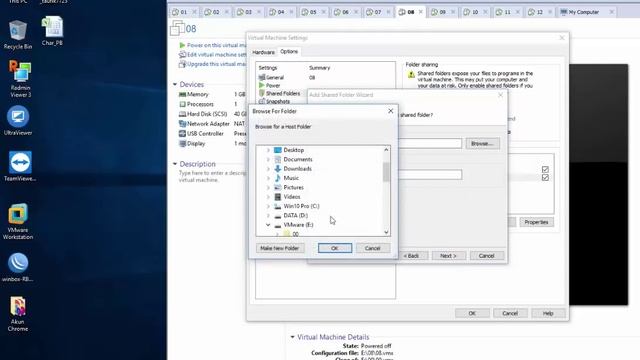Image resolution: width=640 pixels, height=360 pixels.
Task: Select the 00 folder icon under VMware (E:)
Action: [287, 234]
